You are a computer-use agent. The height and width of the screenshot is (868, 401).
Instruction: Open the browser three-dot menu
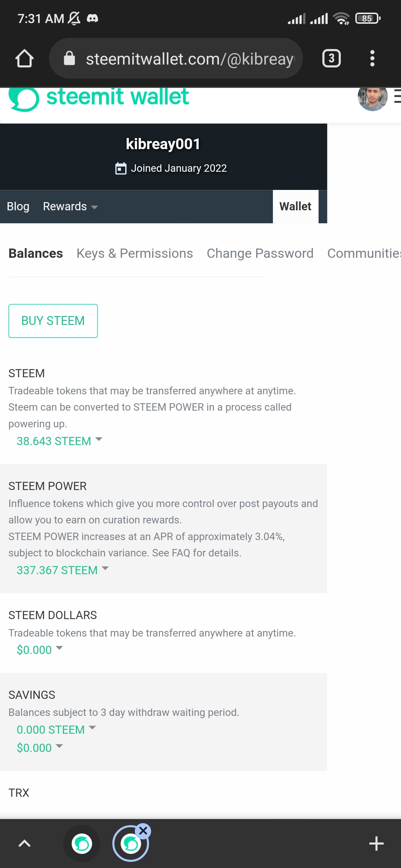pos(372,58)
